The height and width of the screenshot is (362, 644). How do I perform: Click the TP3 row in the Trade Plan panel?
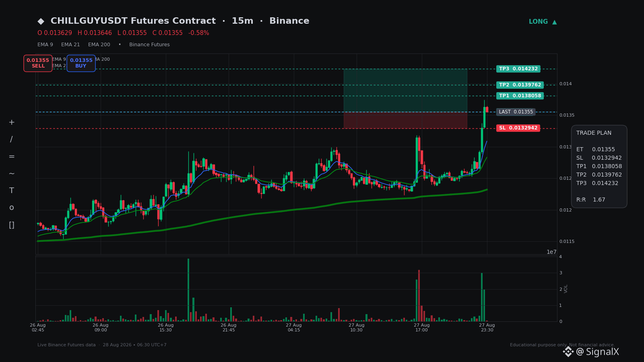(x=597, y=183)
